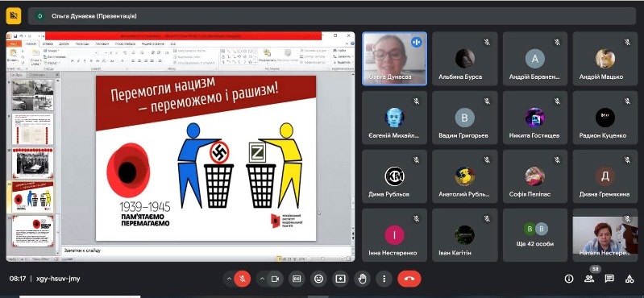The width and height of the screenshot is (644, 298).
Task: Click Андрій Мацько participant tile
Action: pyautogui.click(x=605, y=59)
